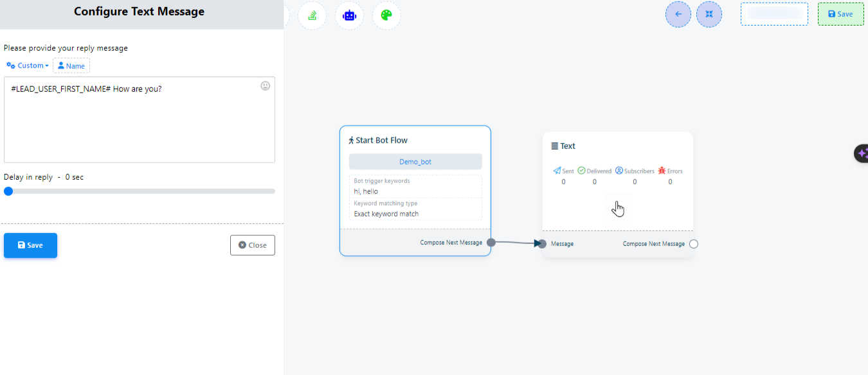Click the Sent paper plane icon
This screenshot has height=375, width=868.
tap(557, 171)
